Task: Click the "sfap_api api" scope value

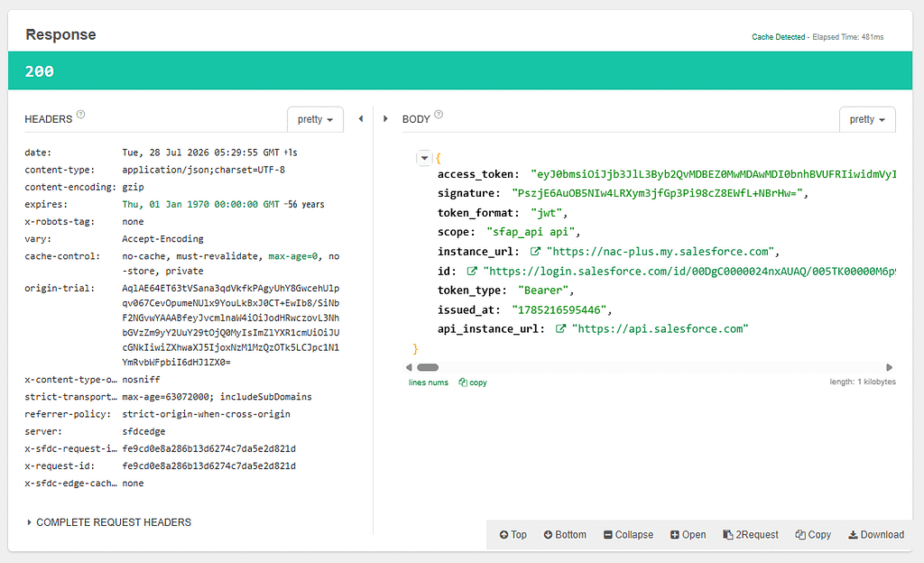Action: click(531, 232)
